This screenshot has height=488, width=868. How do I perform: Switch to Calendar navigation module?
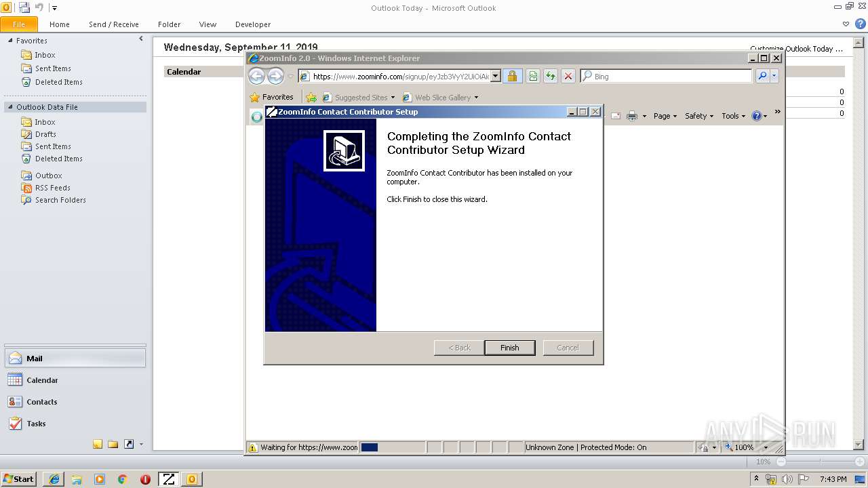pyautogui.click(x=75, y=380)
